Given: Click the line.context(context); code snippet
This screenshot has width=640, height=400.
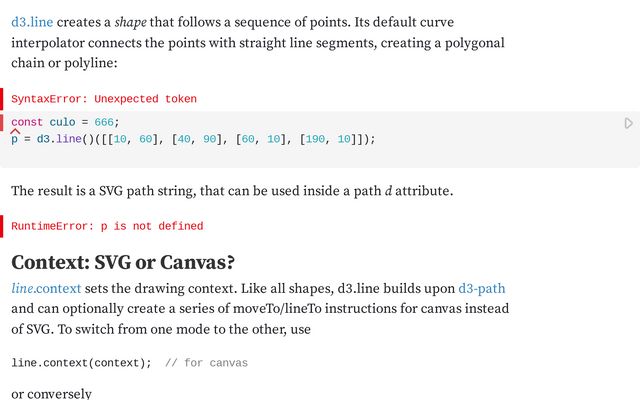Looking at the screenshot, I should pyautogui.click(x=81, y=363).
